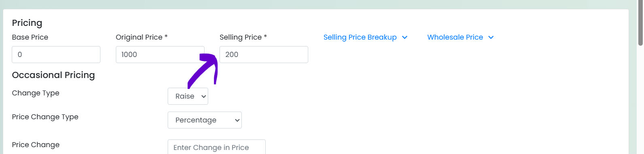Click the vertical scrollbar thumb at right edge
The width and height of the screenshot is (644, 154).
pos(641,23)
